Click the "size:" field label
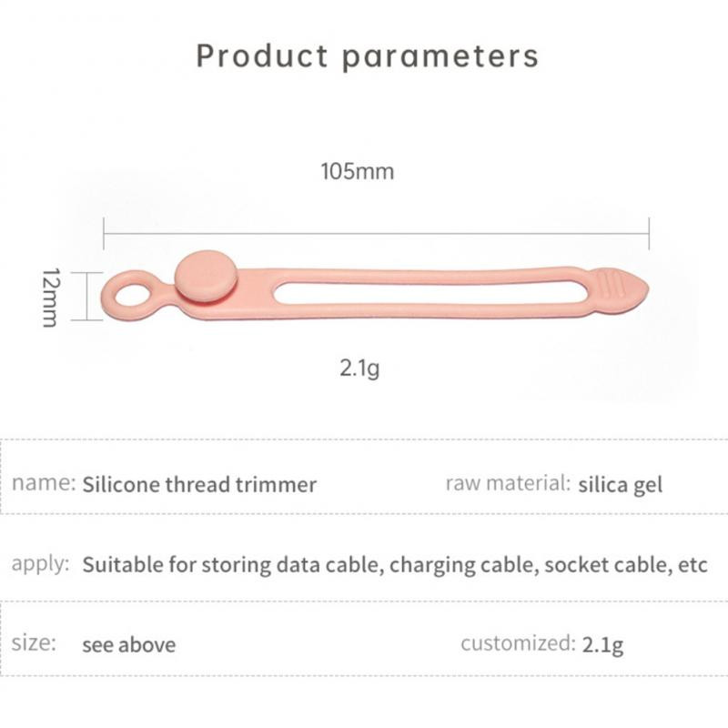 click(x=35, y=643)
